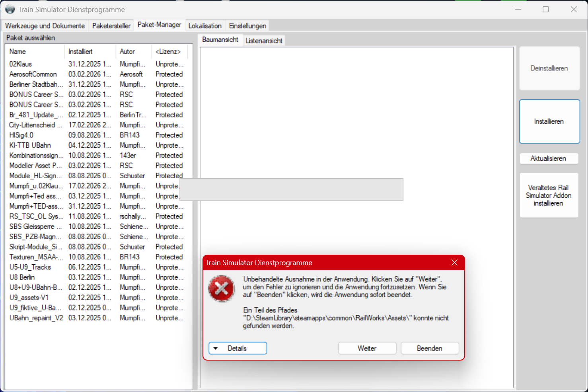The width and height of the screenshot is (588, 392).
Task: Click the Aktualisieren button
Action: pyautogui.click(x=549, y=158)
